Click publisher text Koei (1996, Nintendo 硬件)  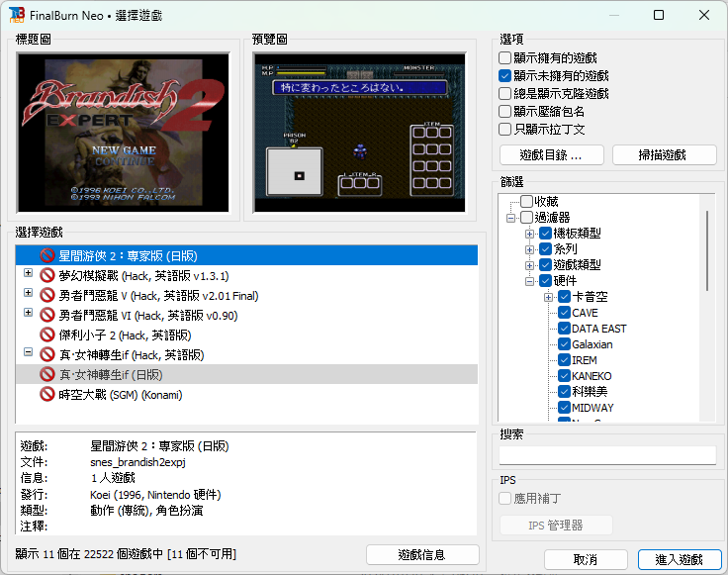[155, 495]
